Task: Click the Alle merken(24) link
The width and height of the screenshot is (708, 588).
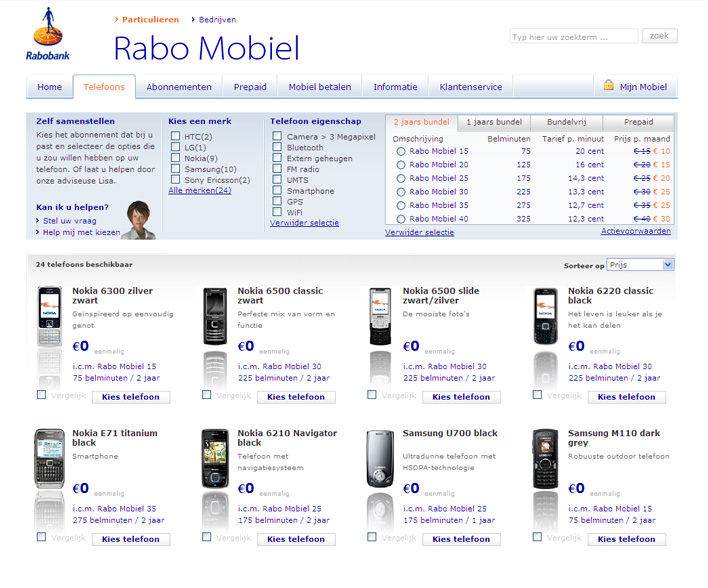Action: pos(200,191)
